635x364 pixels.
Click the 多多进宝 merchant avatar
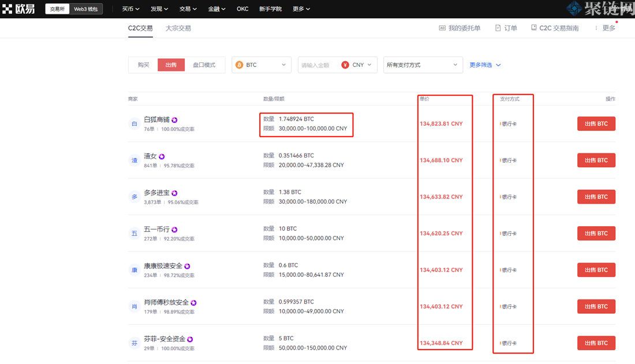pyautogui.click(x=135, y=197)
